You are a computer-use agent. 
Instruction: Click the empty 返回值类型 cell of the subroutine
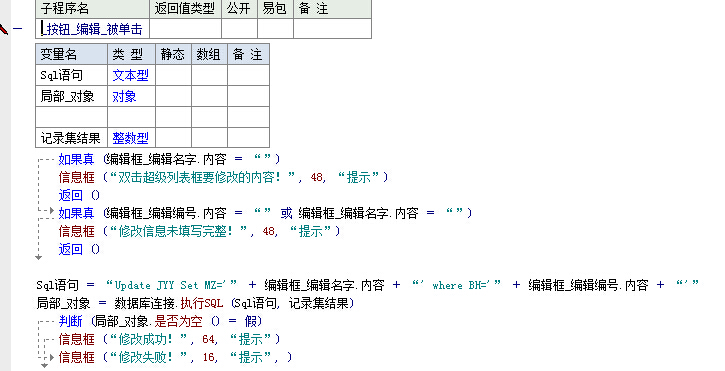pos(185,29)
